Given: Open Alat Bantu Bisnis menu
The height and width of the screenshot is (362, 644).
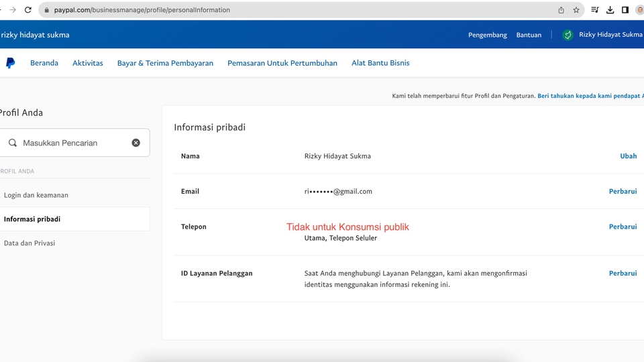Looking at the screenshot, I should point(381,63).
